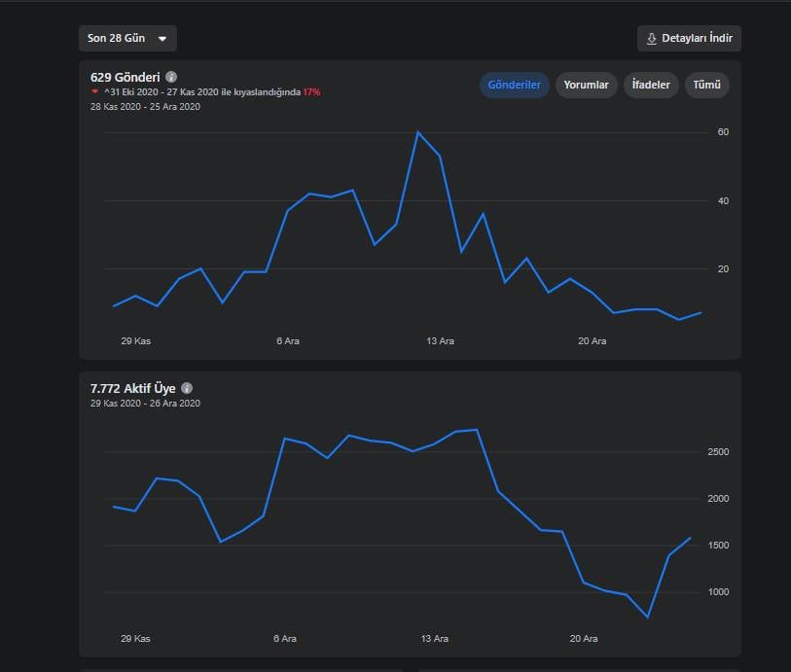
Task: Click the 29 Kas label on active members chart
Action: 135,639
